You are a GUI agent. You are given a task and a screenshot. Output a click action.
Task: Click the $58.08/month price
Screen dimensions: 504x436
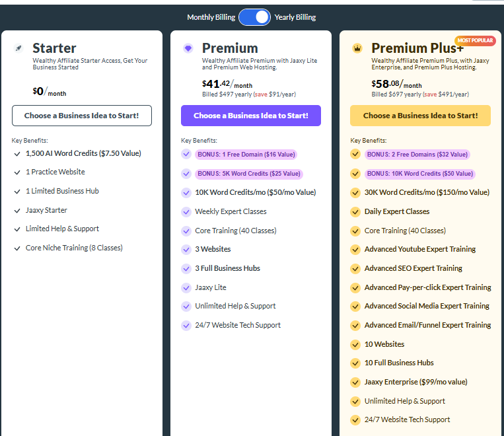[396, 85]
